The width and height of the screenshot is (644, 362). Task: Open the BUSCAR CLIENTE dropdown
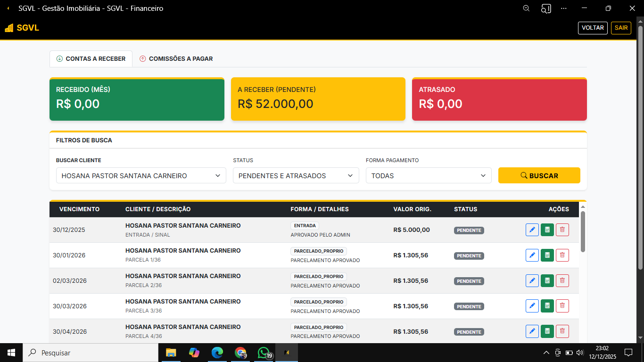tap(141, 175)
